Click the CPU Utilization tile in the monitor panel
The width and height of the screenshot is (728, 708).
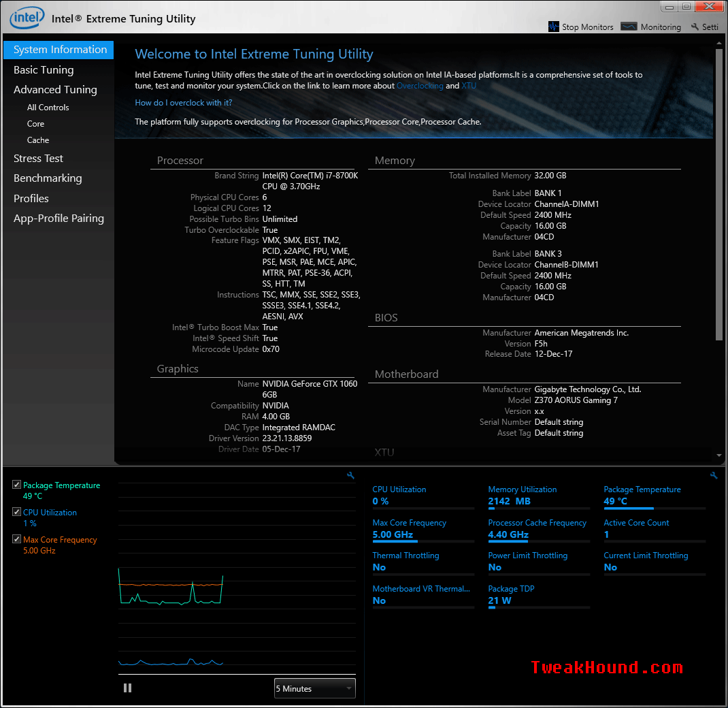(423, 496)
